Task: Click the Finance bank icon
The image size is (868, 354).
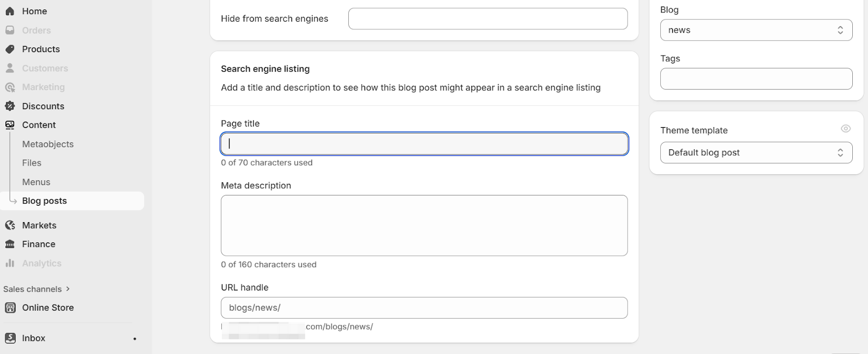Action: (10, 244)
